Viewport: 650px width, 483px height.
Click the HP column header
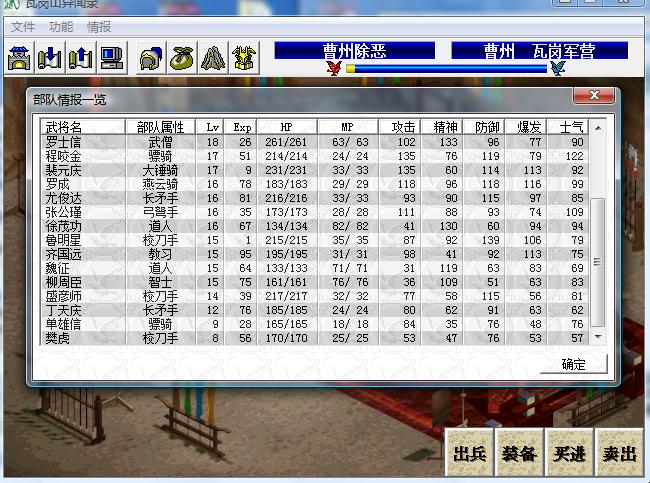coord(287,127)
